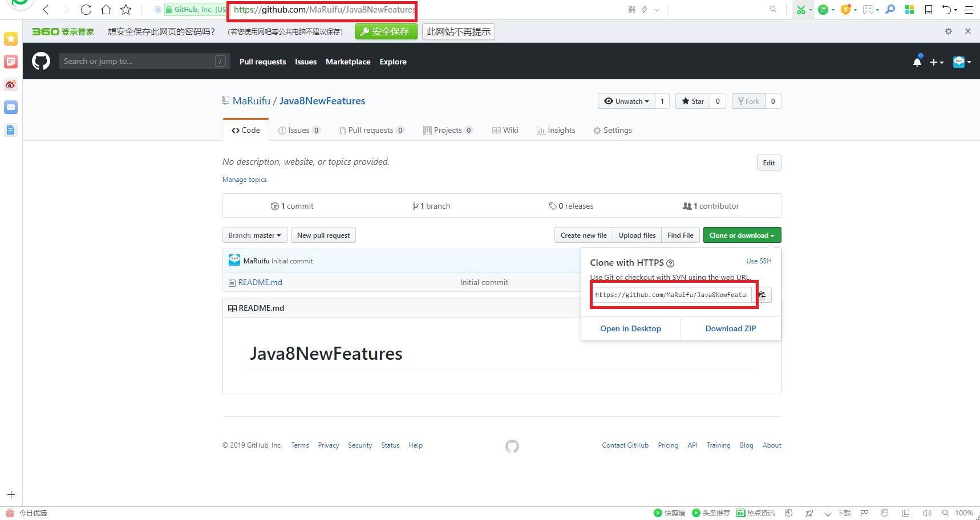Select the HTTPS clone URL field
This screenshot has height=520, width=980.
[671, 295]
